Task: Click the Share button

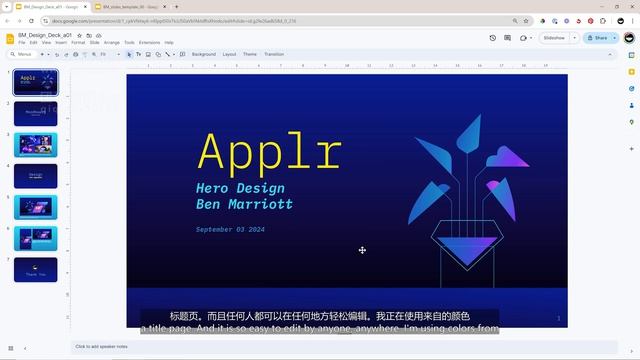Action: (x=597, y=38)
